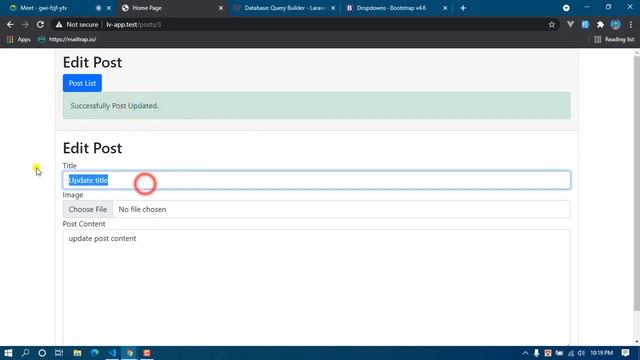The height and width of the screenshot is (360, 640).
Task: Reload the current page
Action: tap(40, 24)
